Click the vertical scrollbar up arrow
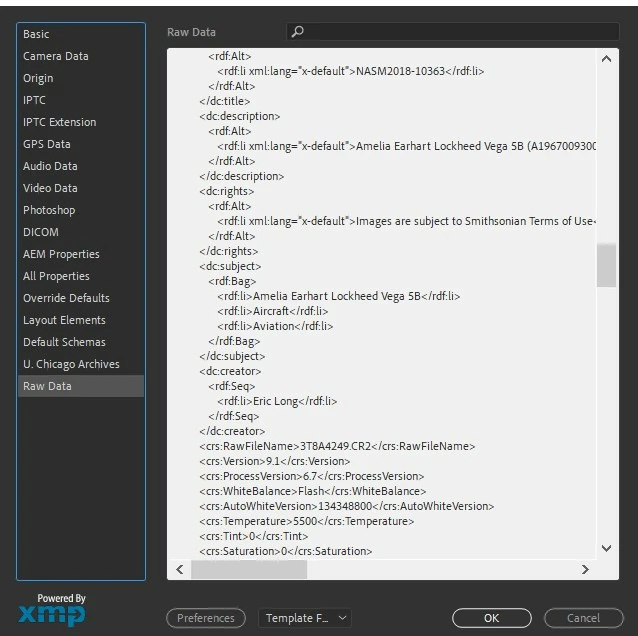Viewport: 638px width, 636px height. pyautogui.click(x=606, y=59)
